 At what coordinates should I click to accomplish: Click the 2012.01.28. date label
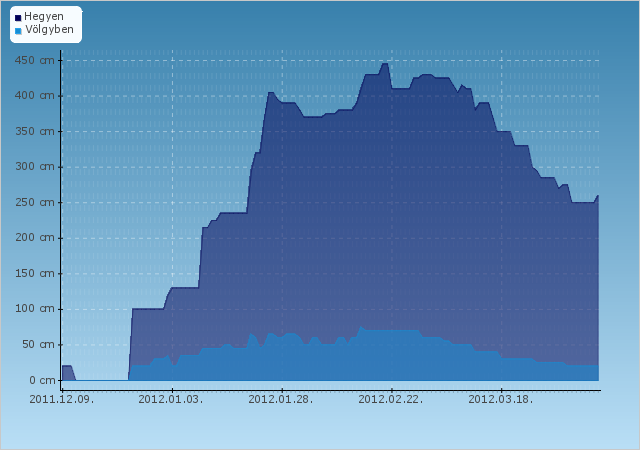[281, 399]
